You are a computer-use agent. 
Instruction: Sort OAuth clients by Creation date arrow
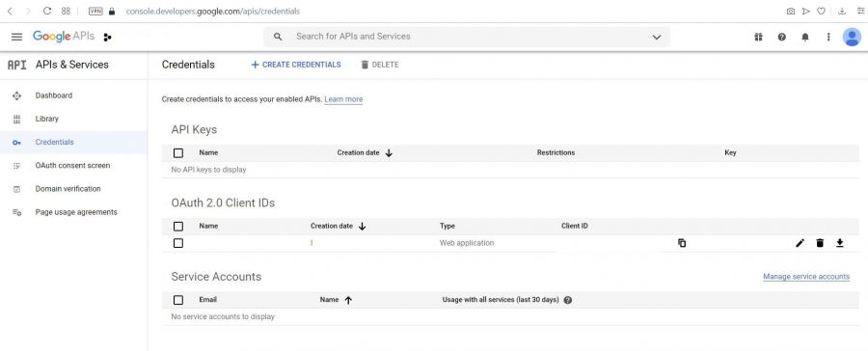click(362, 226)
